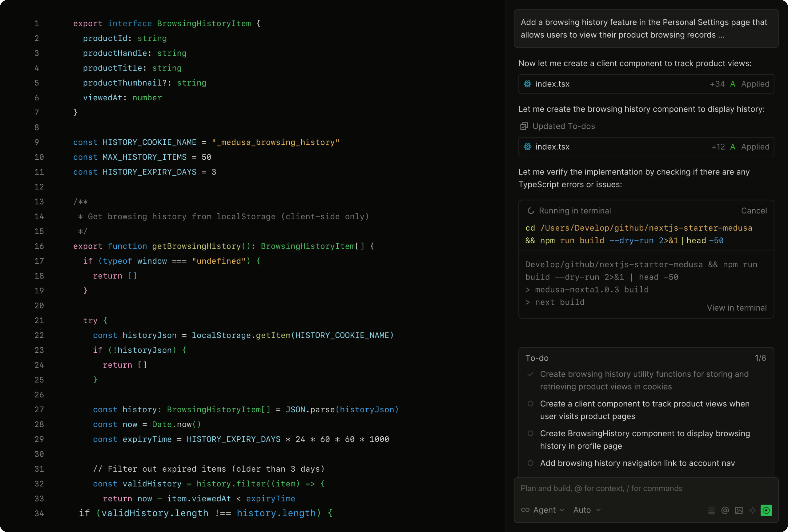Open View in terminal
Screen dimensions: 788x532
[737, 308]
